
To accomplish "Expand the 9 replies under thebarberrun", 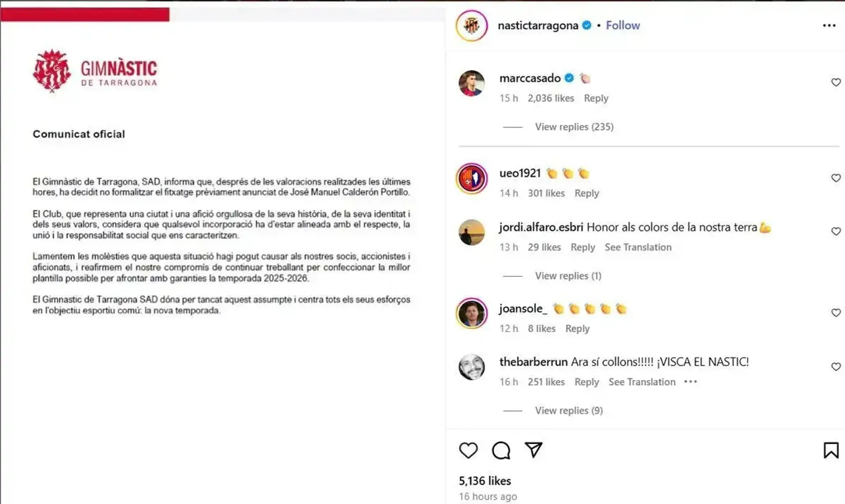I will pos(569,410).
